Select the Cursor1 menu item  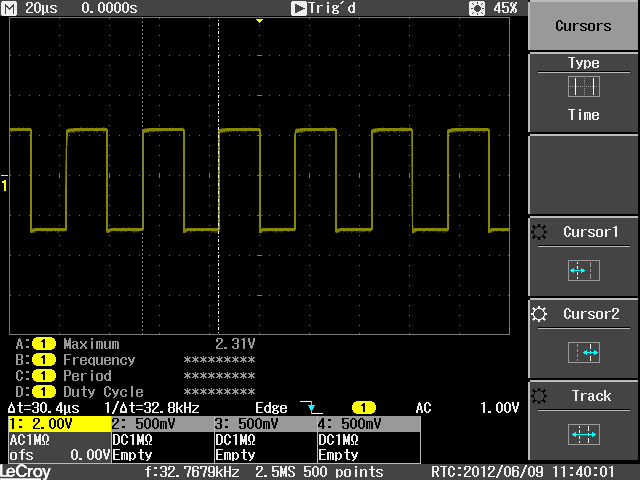[x=583, y=256]
